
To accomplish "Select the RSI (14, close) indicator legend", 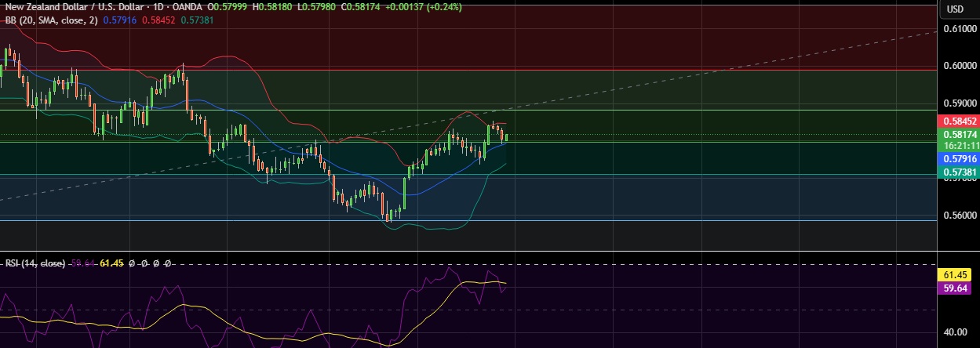I will click(x=34, y=264).
